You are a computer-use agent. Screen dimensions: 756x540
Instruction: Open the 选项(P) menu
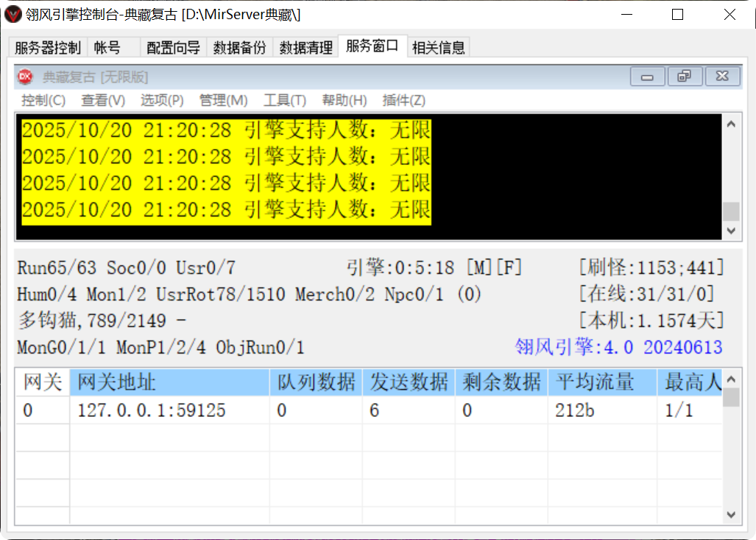tap(163, 100)
